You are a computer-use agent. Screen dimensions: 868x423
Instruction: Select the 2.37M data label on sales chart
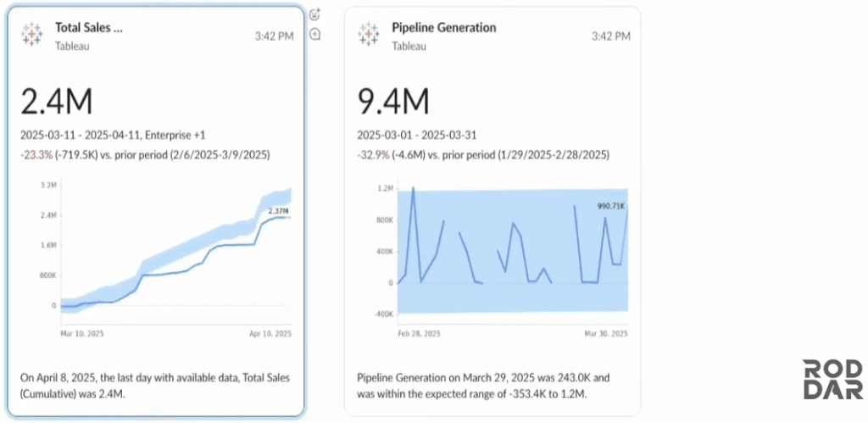point(279,210)
